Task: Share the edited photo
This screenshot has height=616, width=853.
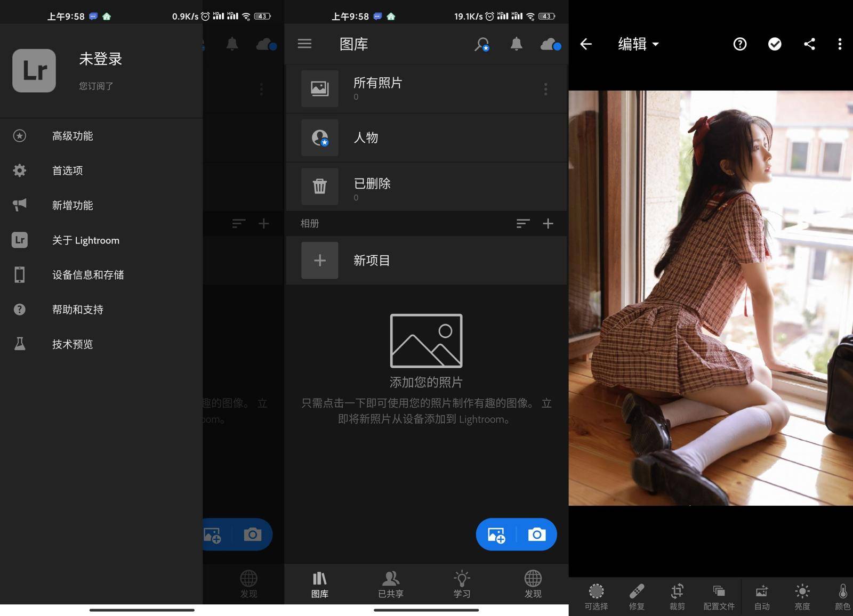Action: (810, 44)
